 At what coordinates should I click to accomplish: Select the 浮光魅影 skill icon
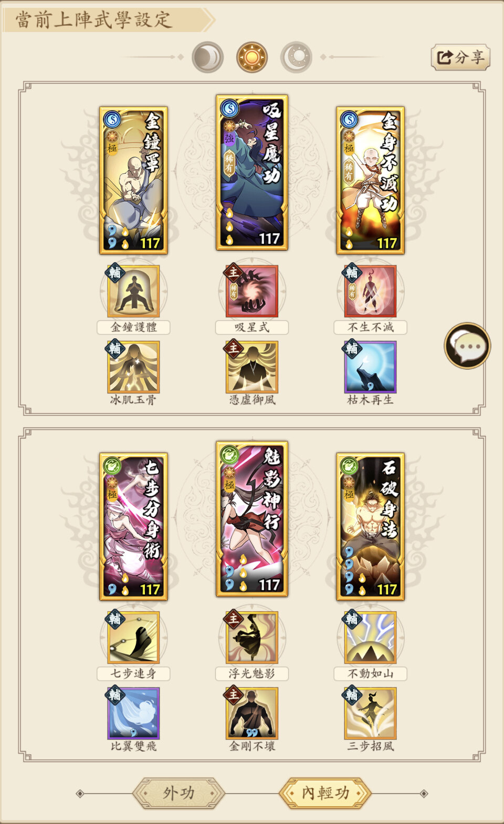pyautogui.click(x=252, y=638)
